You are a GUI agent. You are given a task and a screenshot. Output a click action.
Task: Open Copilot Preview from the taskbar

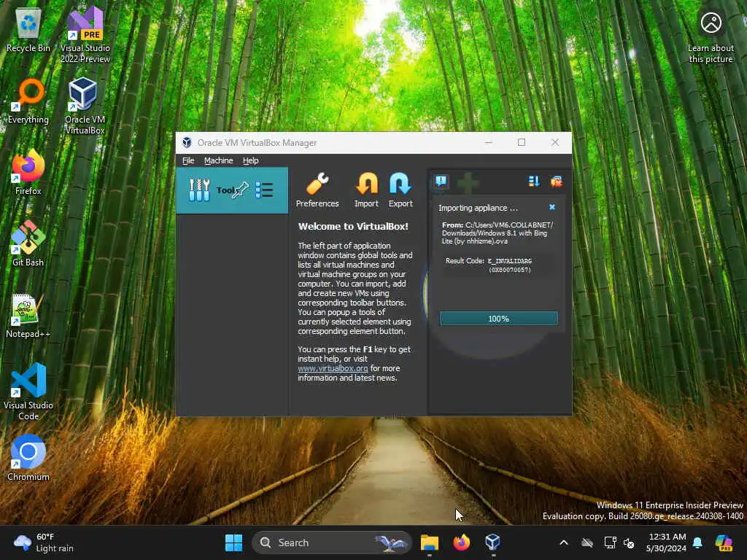(724, 542)
